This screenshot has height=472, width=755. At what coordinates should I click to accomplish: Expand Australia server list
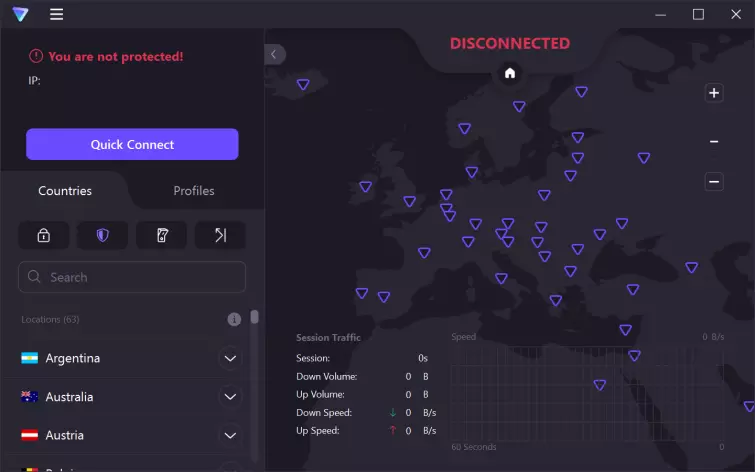pyautogui.click(x=230, y=397)
